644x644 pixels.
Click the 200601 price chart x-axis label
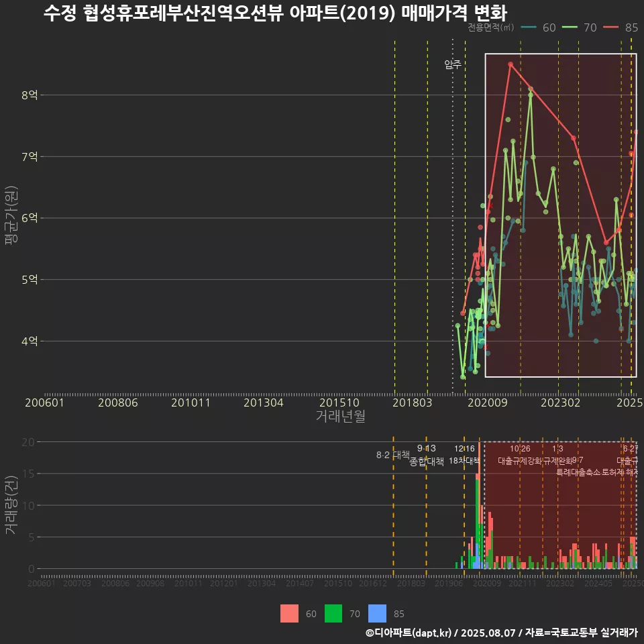click(x=44, y=402)
